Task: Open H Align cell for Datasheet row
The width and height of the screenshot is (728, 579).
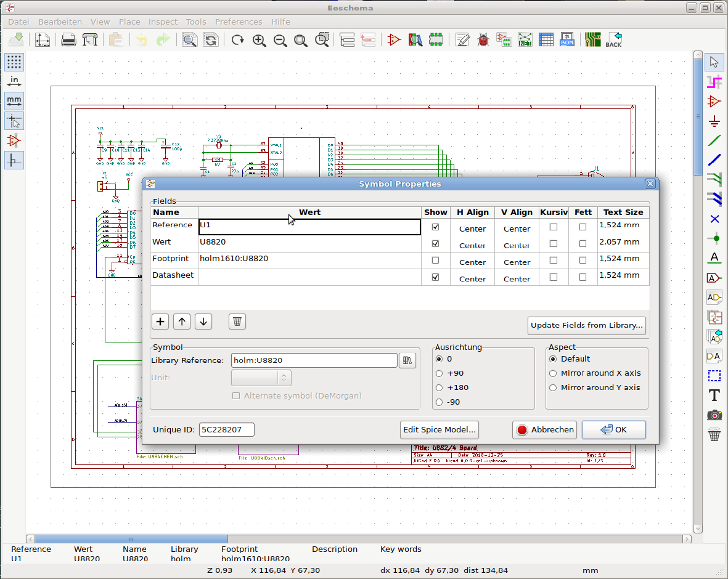Action: (472, 277)
